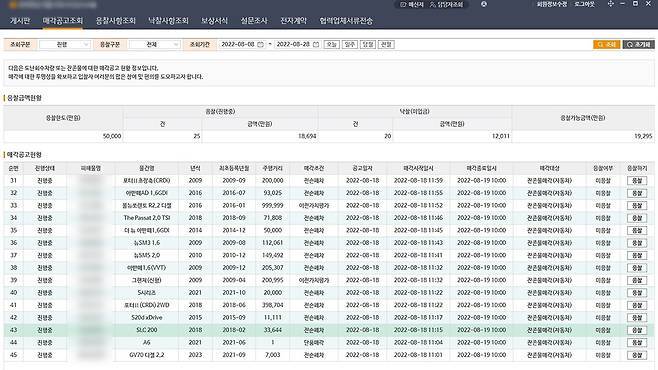Image resolution: width=658 pixels, height=370 pixels.
Task: Set the period with the 당월 button
Action: click(x=368, y=44)
